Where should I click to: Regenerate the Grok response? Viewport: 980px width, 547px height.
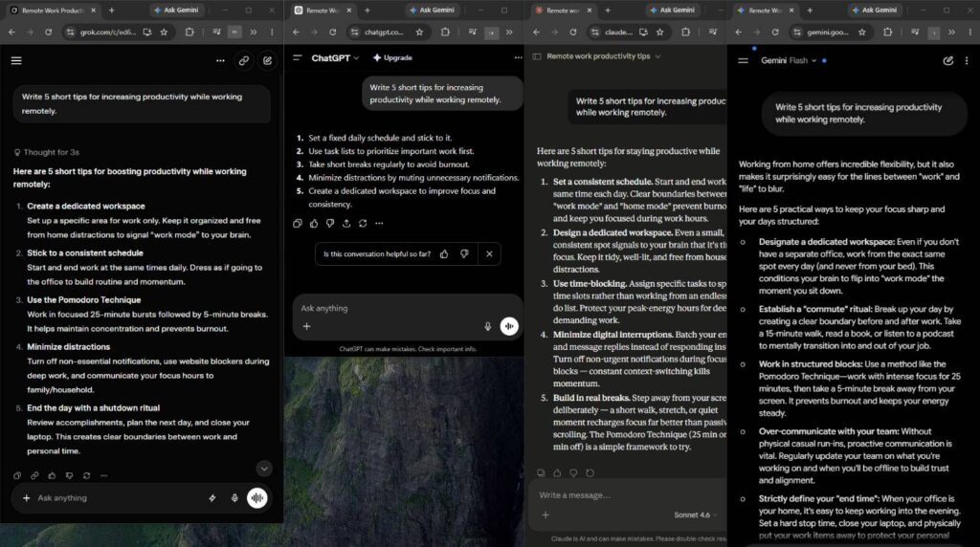[87, 476]
